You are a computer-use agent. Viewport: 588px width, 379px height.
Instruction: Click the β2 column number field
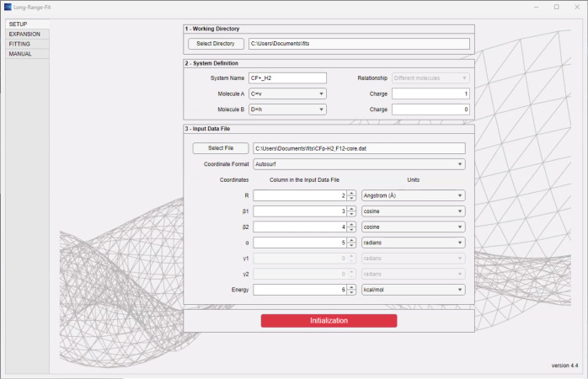coord(300,227)
